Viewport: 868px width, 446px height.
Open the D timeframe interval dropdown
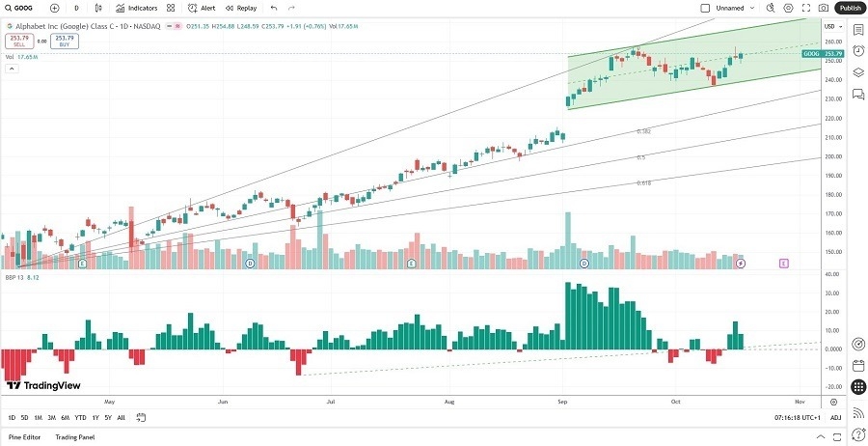76,8
